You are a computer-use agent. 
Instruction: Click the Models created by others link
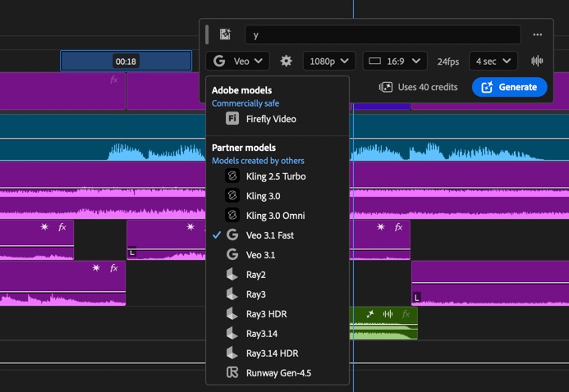coord(258,161)
